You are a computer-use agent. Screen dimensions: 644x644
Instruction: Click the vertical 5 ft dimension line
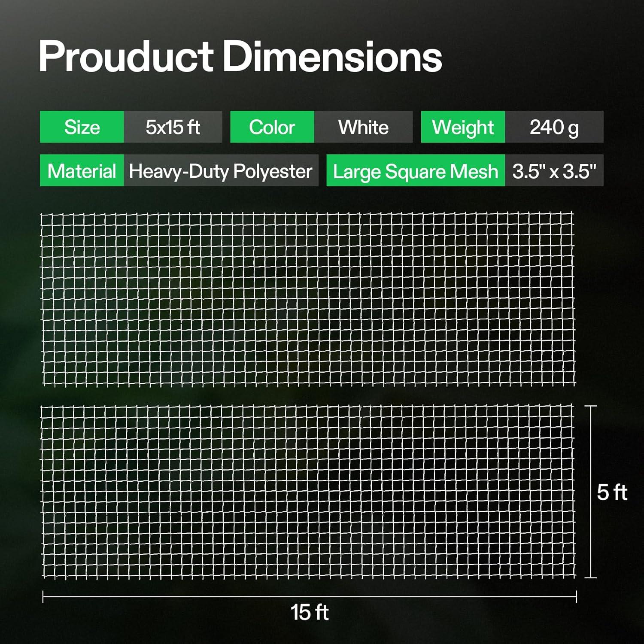pyautogui.click(x=591, y=451)
